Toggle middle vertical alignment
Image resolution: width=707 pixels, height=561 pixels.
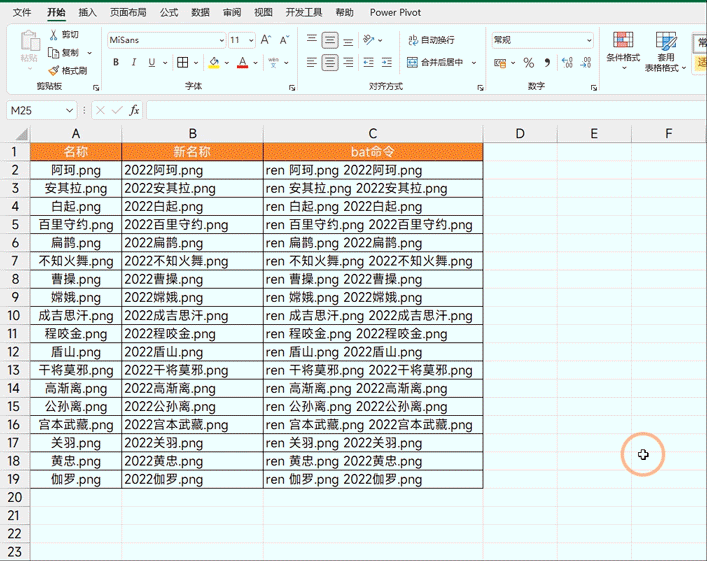(x=330, y=40)
